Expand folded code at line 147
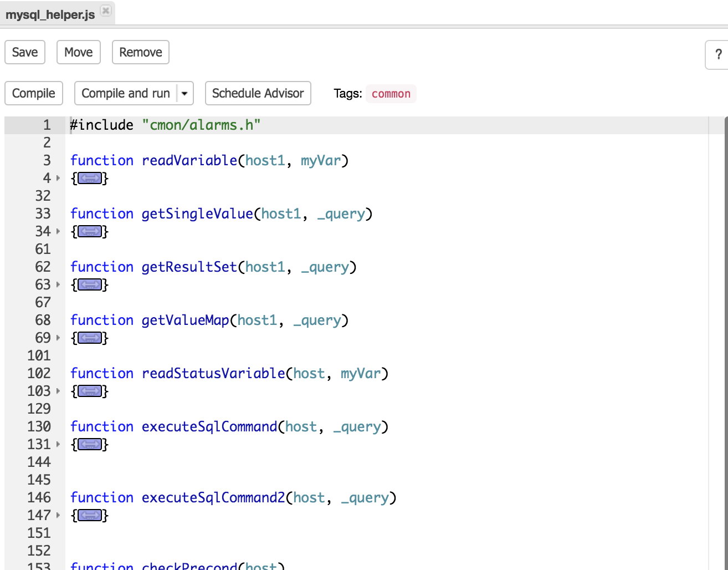 tap(58, 515)
